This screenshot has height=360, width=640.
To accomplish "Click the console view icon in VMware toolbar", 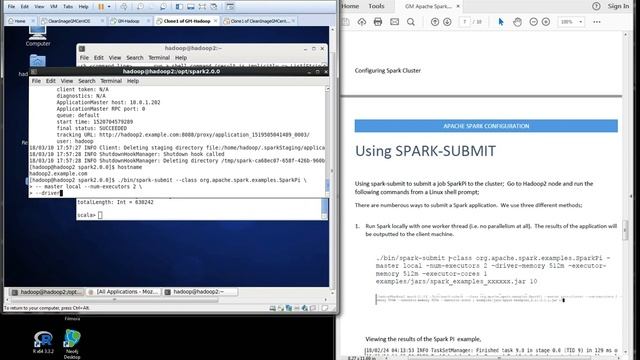I will (230, 7).
